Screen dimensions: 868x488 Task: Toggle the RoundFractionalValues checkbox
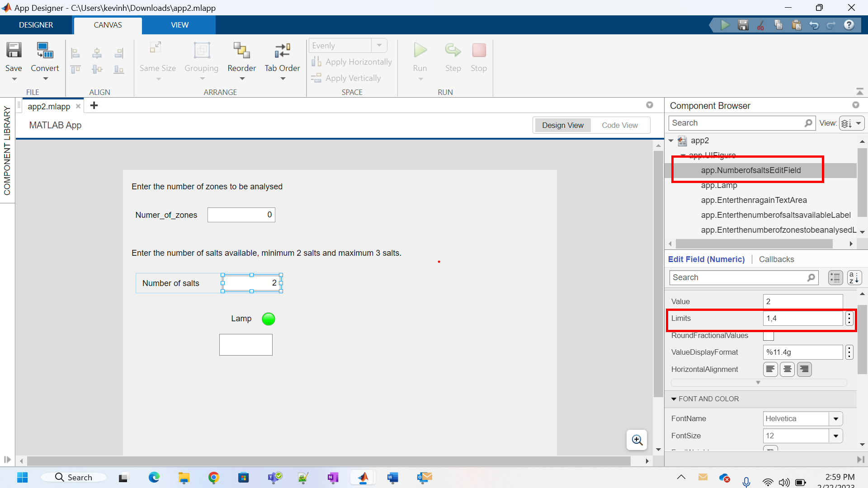tap(769, 336)
